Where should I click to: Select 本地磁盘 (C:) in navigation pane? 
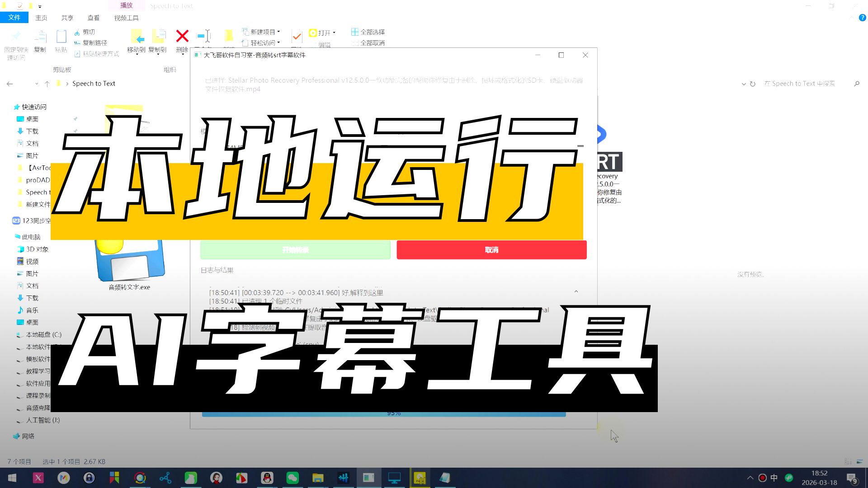click(43, 335)
